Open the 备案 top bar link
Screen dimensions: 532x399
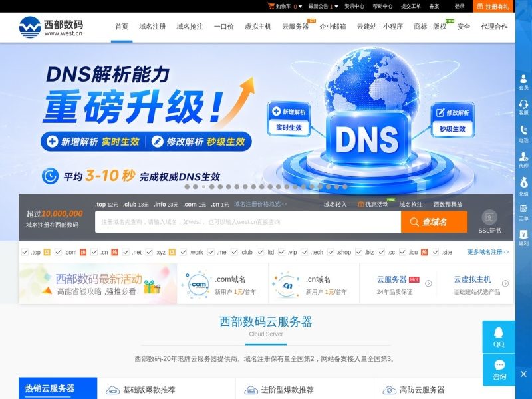(x=434, y=6)
